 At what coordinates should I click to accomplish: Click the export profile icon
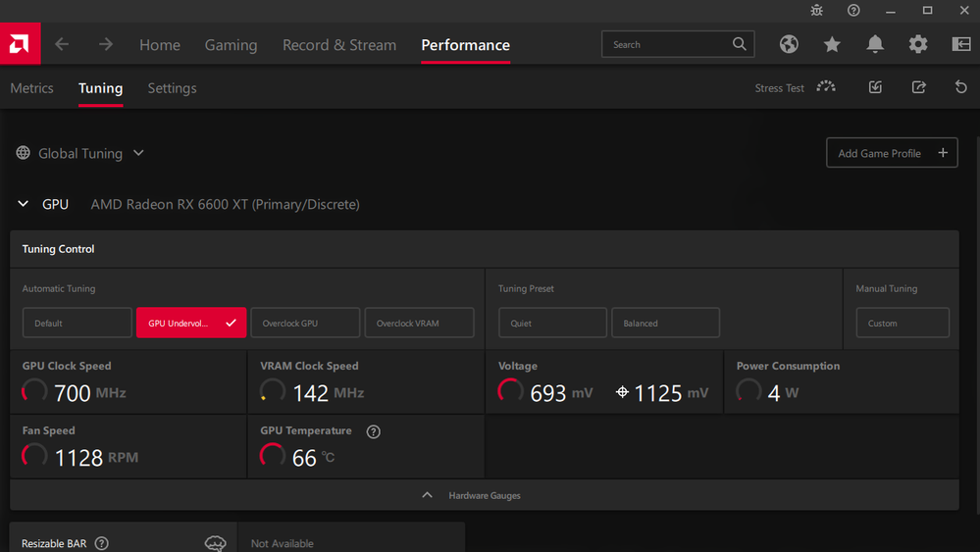[x=919, y=87]
